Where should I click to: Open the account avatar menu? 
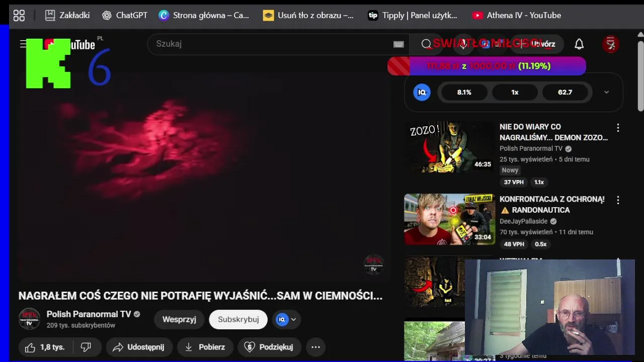click(611, 44)
